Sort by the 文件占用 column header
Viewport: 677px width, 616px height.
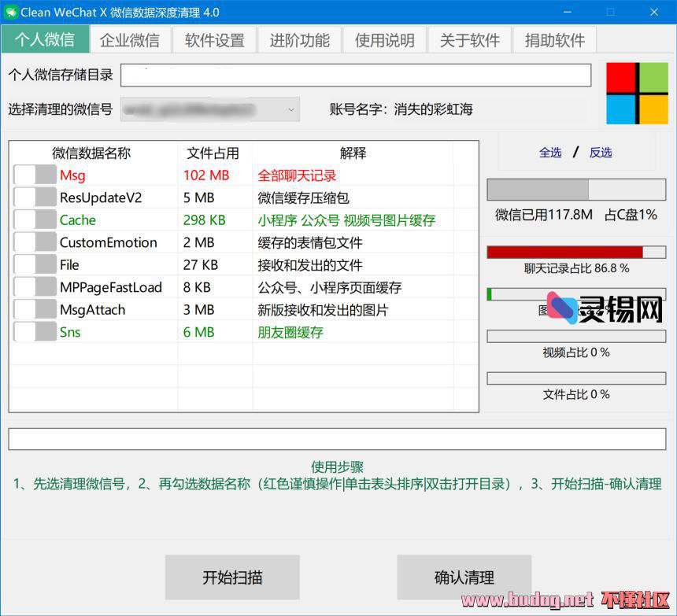[x=213, y=153]
